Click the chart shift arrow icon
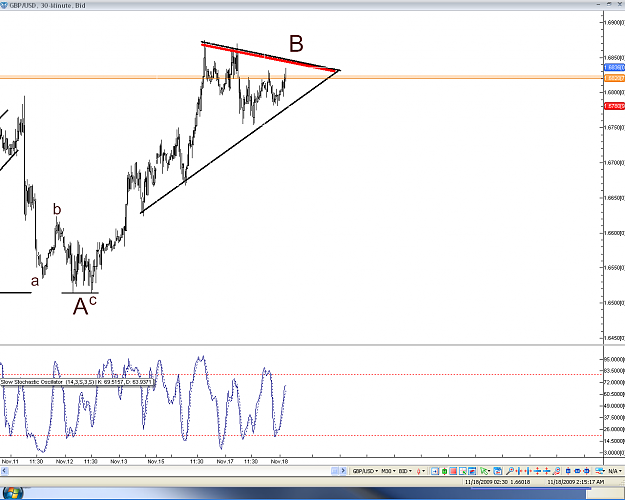Screen dimensions: 625x500 435,471
